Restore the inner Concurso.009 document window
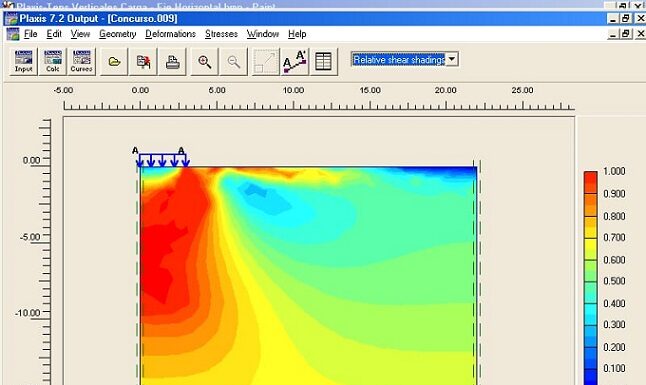Viewport: 646px width, 385px height. click(x=625, y=33)
